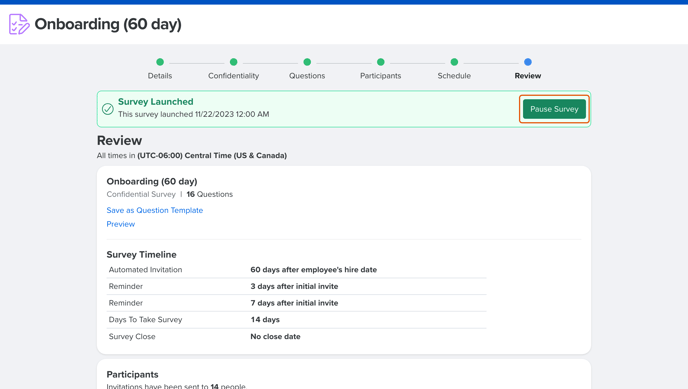The height and width of the screenshot is (389, 688).
Task: Pause the survey with Pause Survey button
Action: tap(554, 109)
